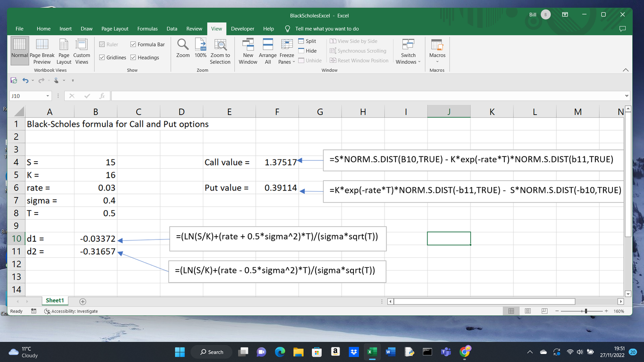Open Word from the taskbar

pyautogui.click(x=391, y=352)
